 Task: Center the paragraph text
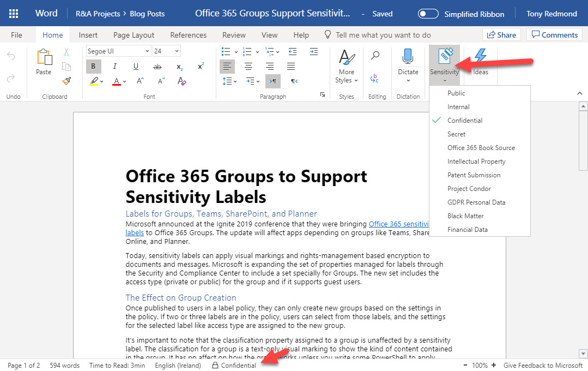click(x=248, y=67)
